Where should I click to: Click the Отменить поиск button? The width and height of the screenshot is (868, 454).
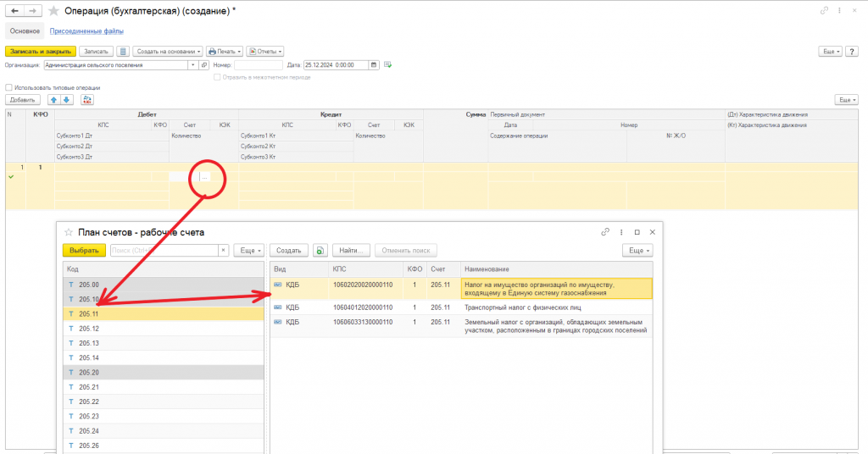point(406,251)
